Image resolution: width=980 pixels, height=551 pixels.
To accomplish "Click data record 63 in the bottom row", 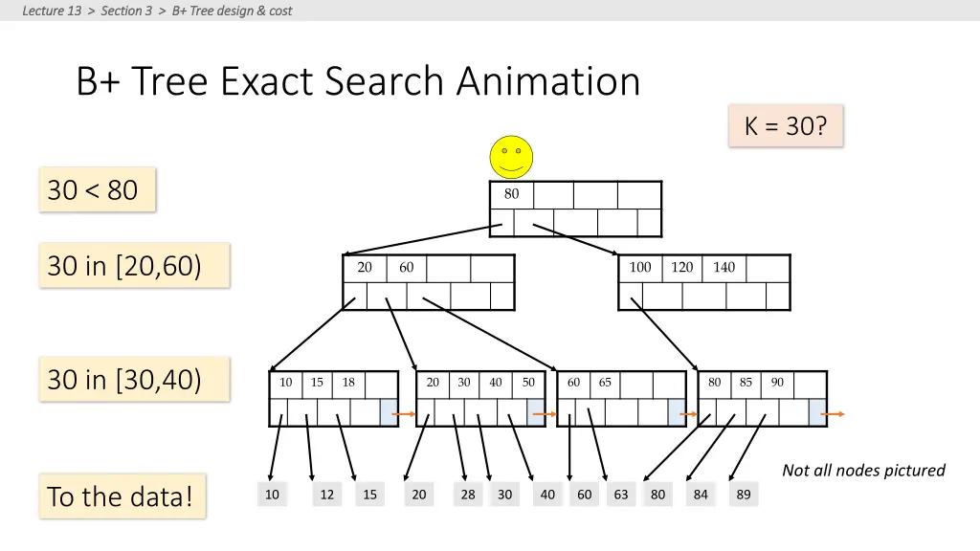I will 620,495.
